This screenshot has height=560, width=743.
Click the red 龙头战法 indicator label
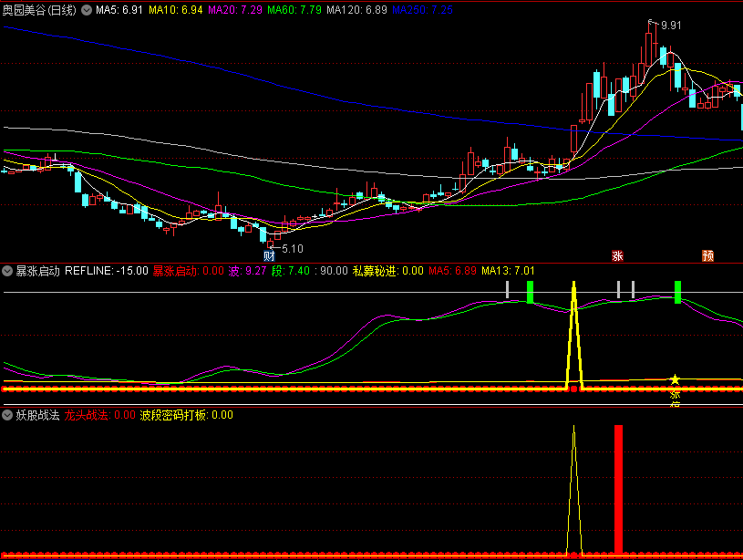(x=98, y=415)
